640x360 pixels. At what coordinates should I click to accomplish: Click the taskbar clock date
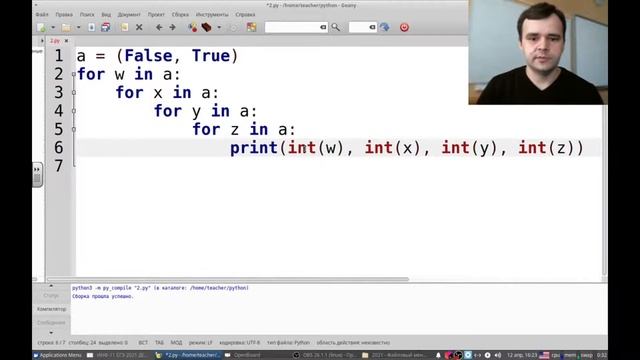click(522, 355)
